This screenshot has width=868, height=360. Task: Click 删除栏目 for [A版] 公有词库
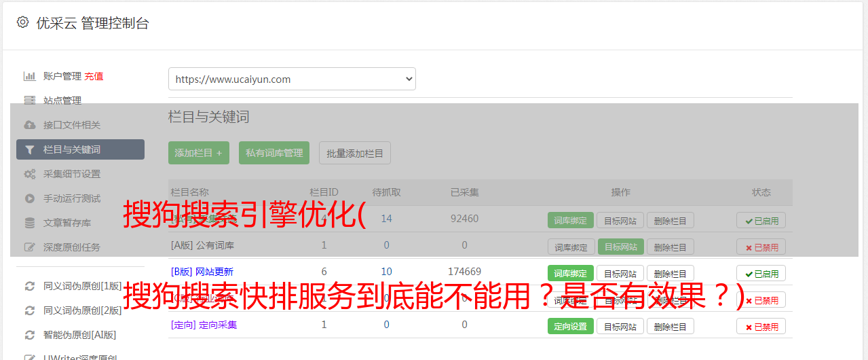tap(671, 247)
